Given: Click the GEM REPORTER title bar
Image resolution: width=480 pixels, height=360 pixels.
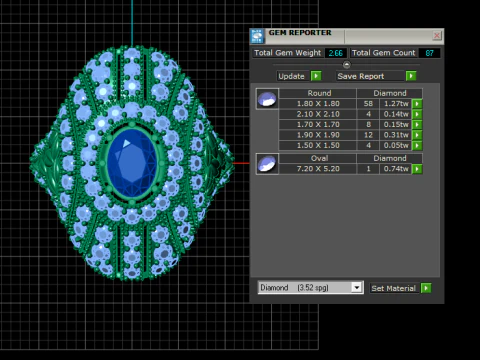Looking at the screenshot, I should pyautogui.click(x=347, y=36).
